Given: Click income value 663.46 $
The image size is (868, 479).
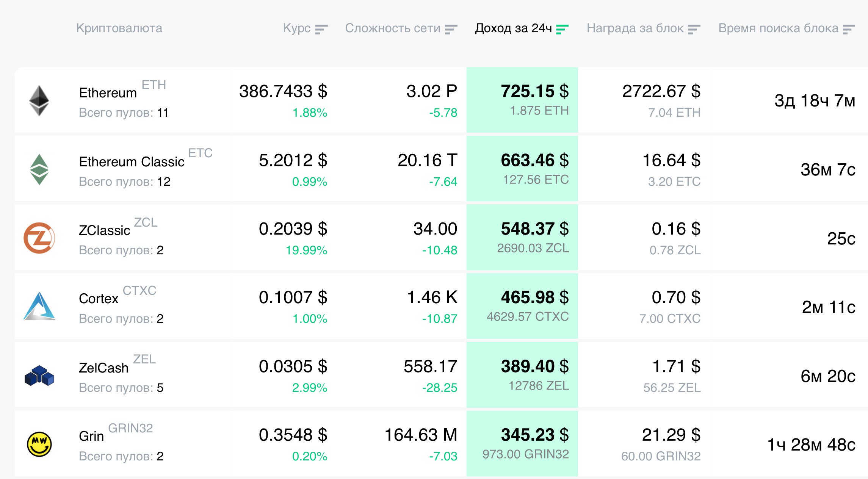Looking at the screenshot, I should 535,160.
